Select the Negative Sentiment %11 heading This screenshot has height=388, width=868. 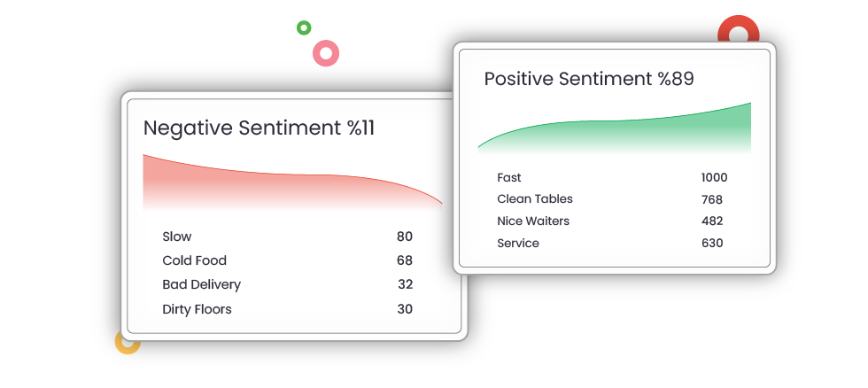259,128
